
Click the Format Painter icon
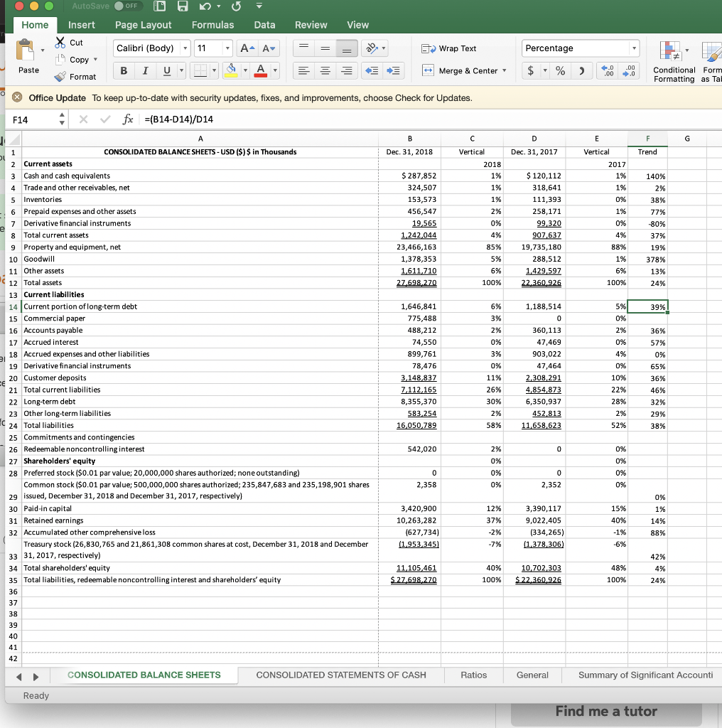pos(60,76)
